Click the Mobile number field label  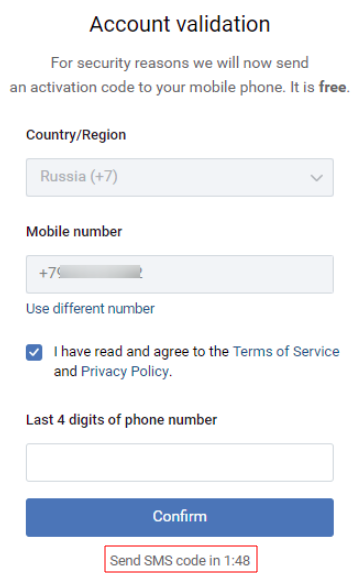pyautogui.click(x=74, y=232)
